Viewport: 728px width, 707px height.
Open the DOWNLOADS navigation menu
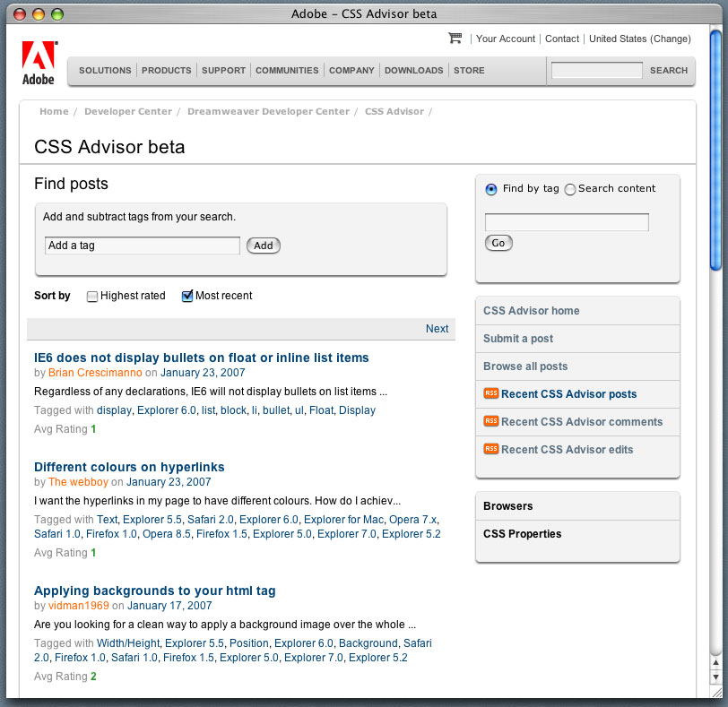pos(413,71)
